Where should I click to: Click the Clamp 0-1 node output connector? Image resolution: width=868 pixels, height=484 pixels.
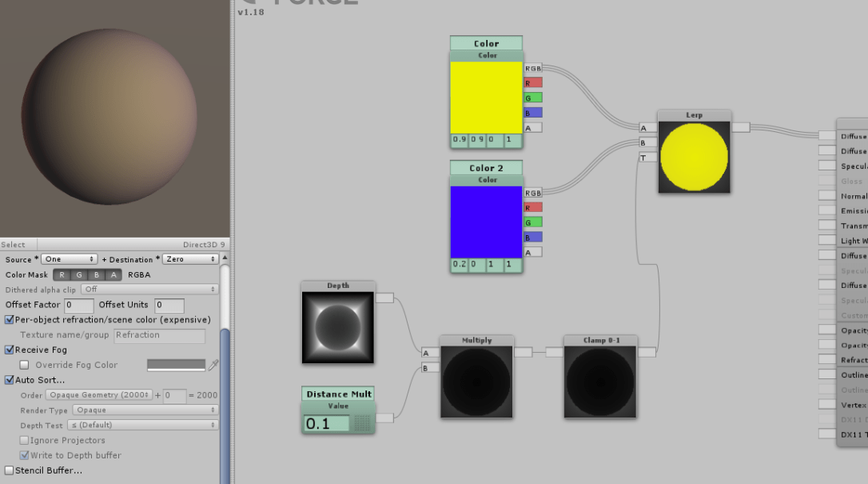pyautogui.click(x=647, y=352)
